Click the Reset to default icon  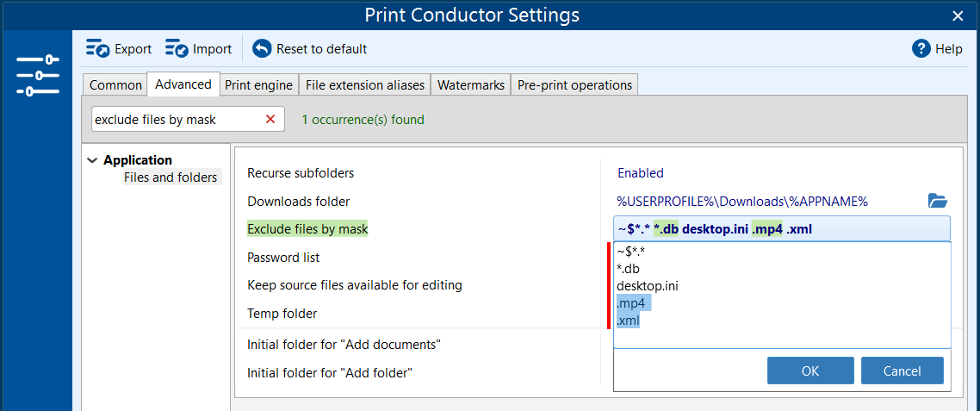pos(262,49)
